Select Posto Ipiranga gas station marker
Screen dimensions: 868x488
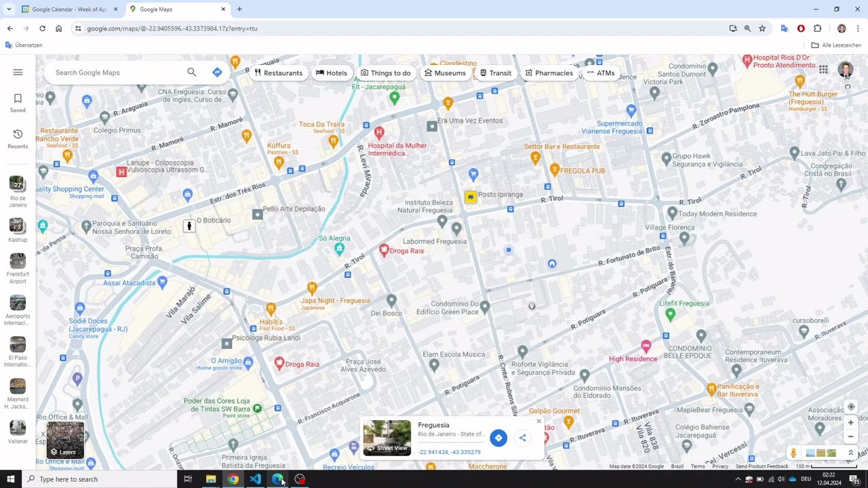pyautogui.click(x=471, y=197)
